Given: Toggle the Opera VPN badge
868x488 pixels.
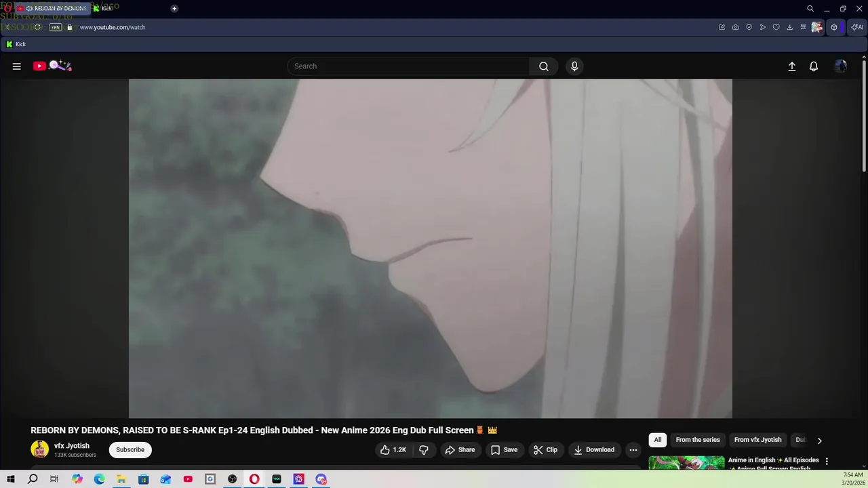Looking at the screenshot, I should 56,27.
